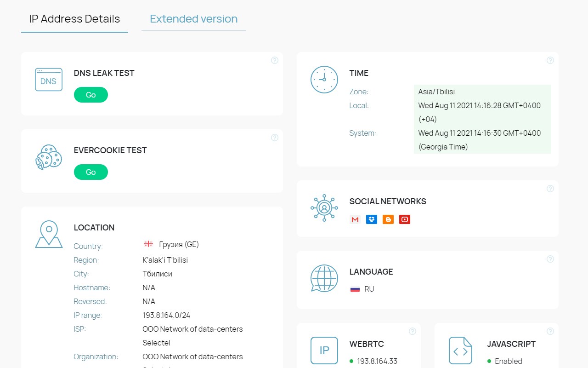Screen dimensions: 588x368
Task: Select the city value Тбилиси
Action: point(158,274)
